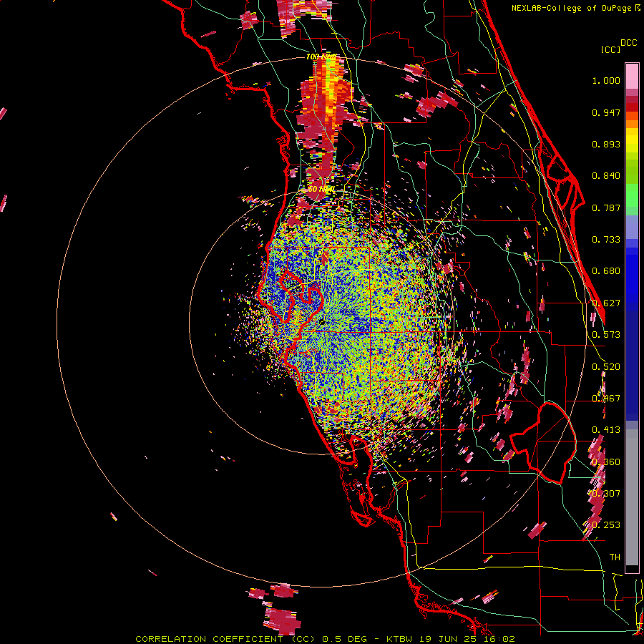The height and width of the screenshot is (644, 644).
Task: Click the 0.467 scale label
Action: click(x=606, y=399)
